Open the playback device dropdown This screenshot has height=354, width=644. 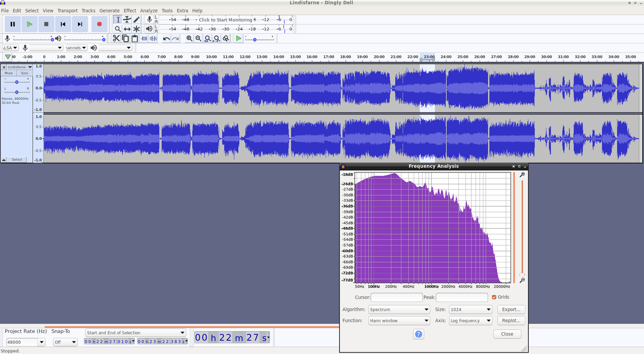(x=115, y=48)
